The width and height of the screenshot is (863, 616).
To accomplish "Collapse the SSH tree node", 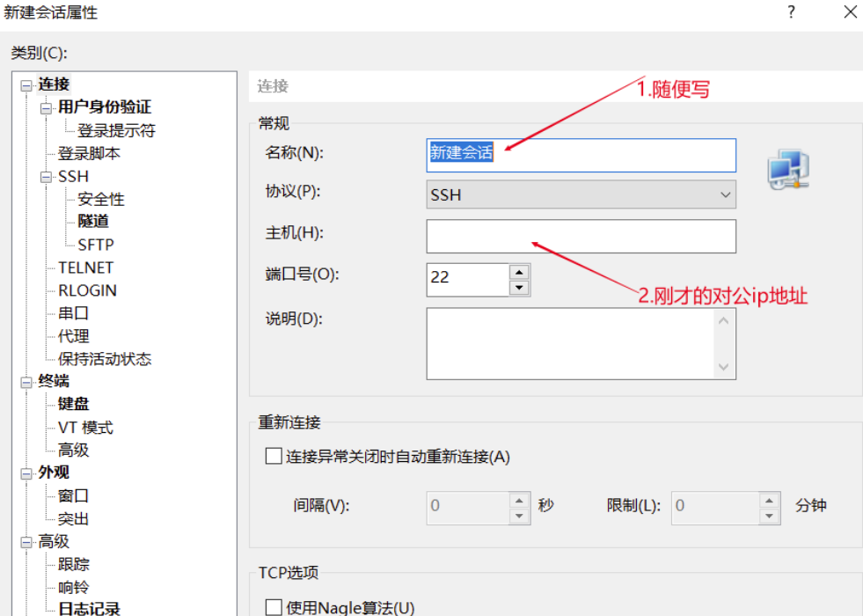I will tap(47, 177).
